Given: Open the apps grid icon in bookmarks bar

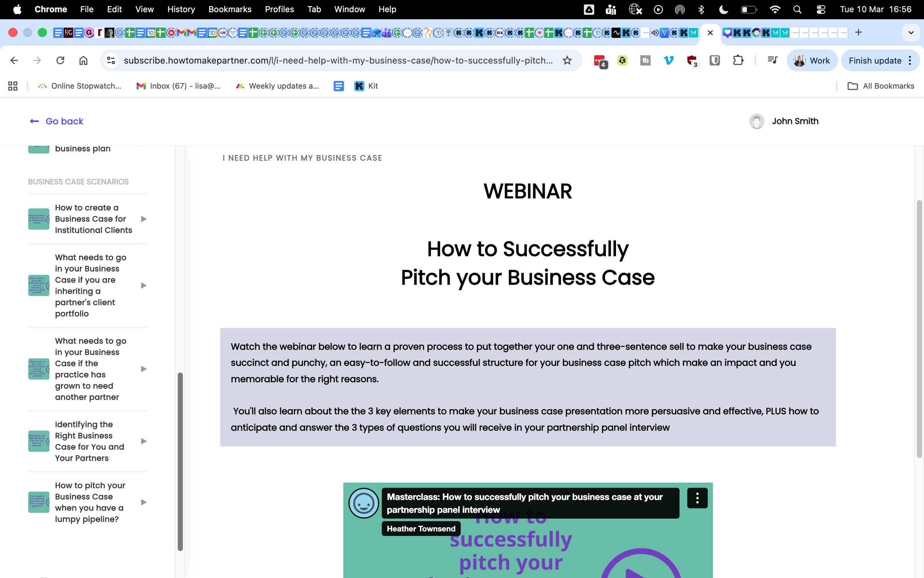Looking at the screenshot, I should point(13,86).
